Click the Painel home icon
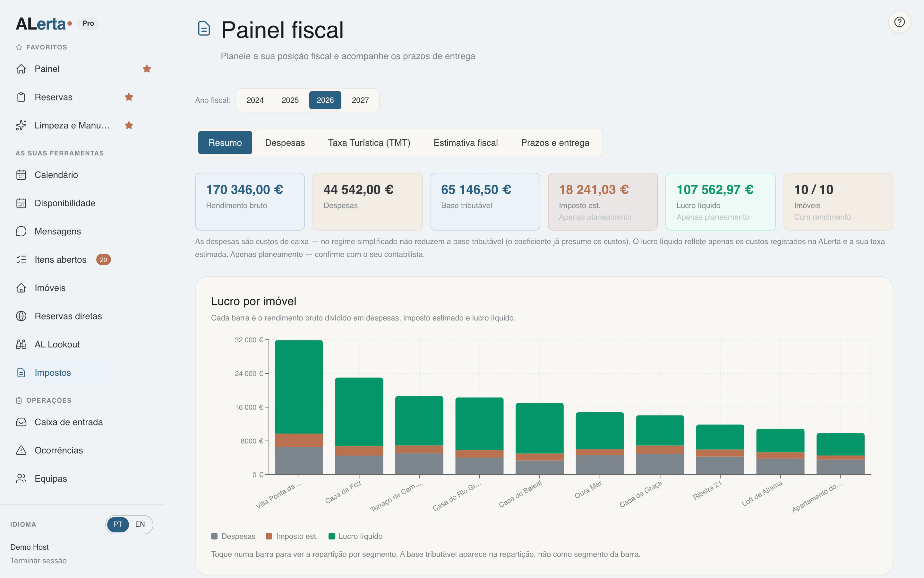The width and height of the screenshot is (924, 578). click(x=21, y=69)
